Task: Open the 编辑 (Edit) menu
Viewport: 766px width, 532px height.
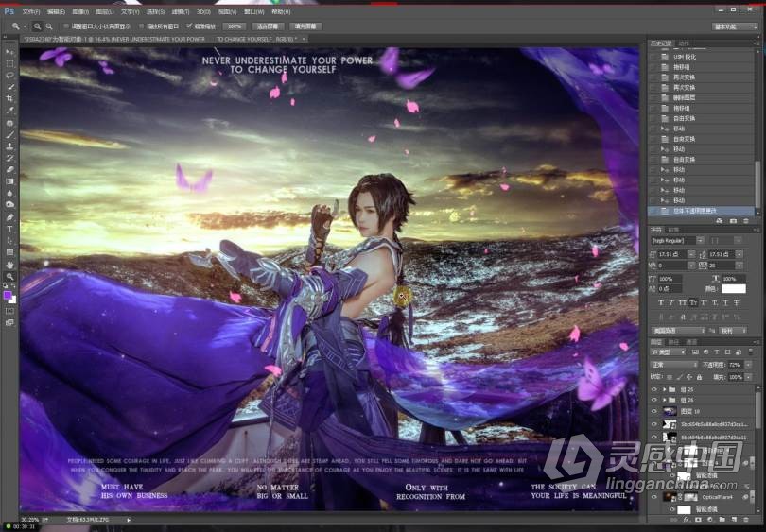Action: click(x=56, y=11)
